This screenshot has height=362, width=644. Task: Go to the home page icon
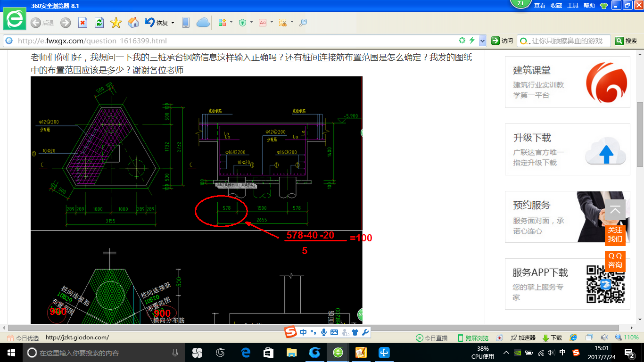tap(133, 23)
